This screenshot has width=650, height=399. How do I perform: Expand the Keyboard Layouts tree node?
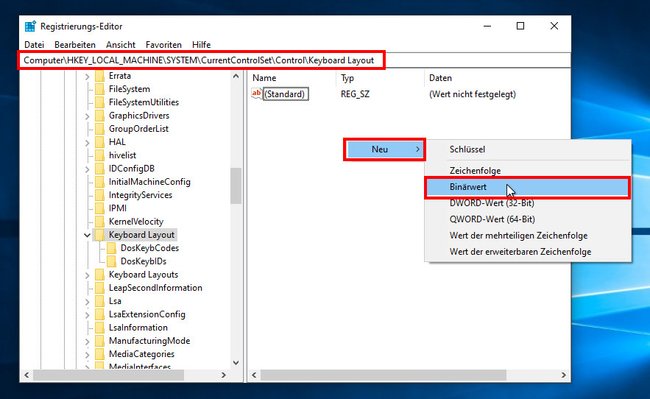click(87, 276)
